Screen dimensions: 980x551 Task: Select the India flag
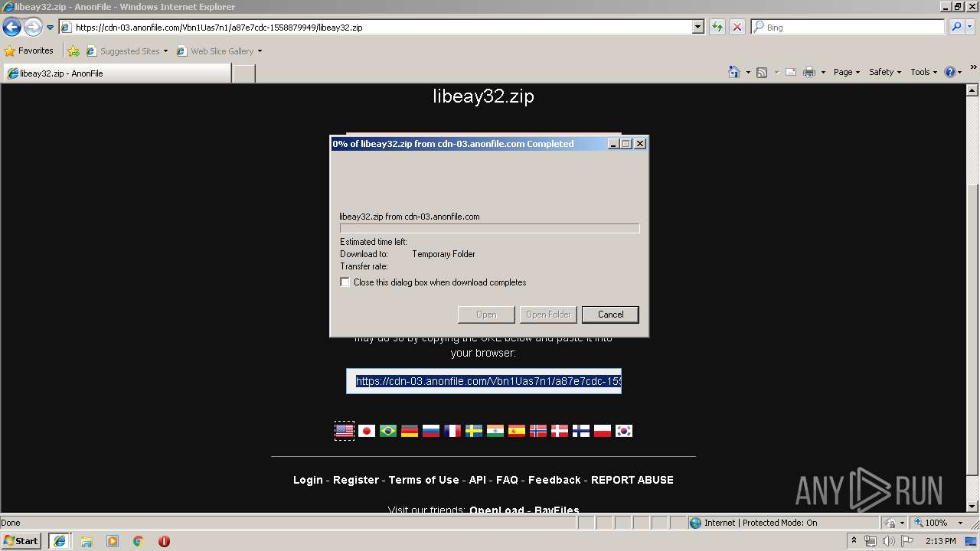tap(495, 431)
